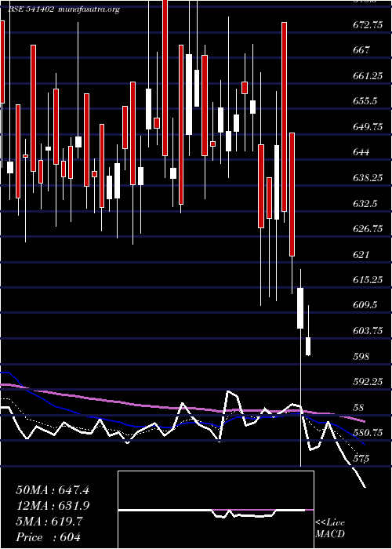
Task: Click the 603.75 price axis label
Action: (368, 331)
